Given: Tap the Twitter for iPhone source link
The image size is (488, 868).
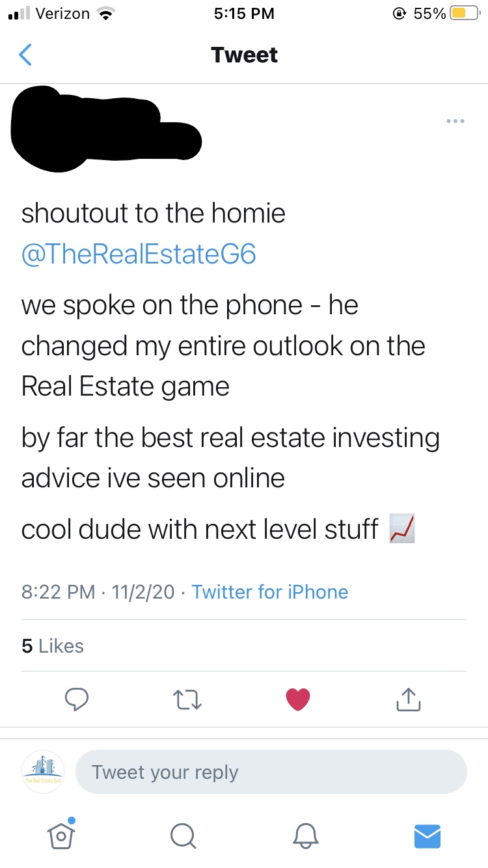Looking at the screenshot, I should (270, 591).
